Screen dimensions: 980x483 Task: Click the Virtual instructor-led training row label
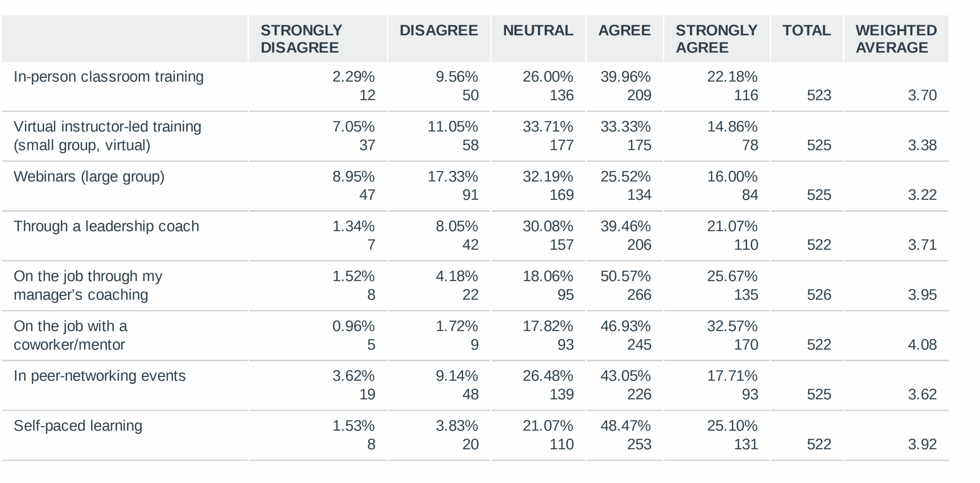[x=107, y=136]
